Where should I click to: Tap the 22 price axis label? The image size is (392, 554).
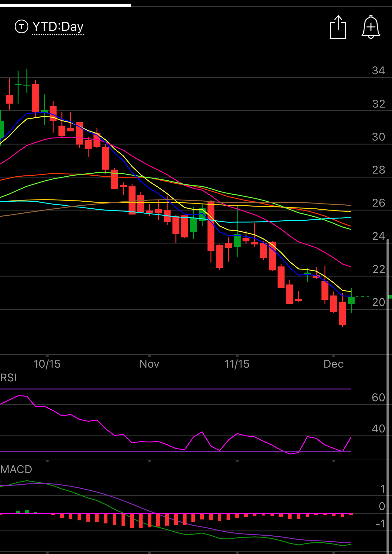click(379, 269)
